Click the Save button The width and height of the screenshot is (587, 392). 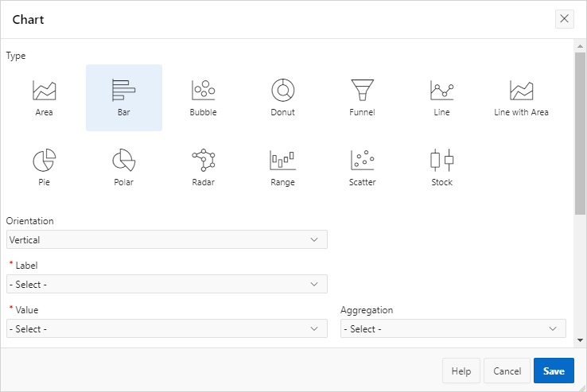click(x=554, y=371)
